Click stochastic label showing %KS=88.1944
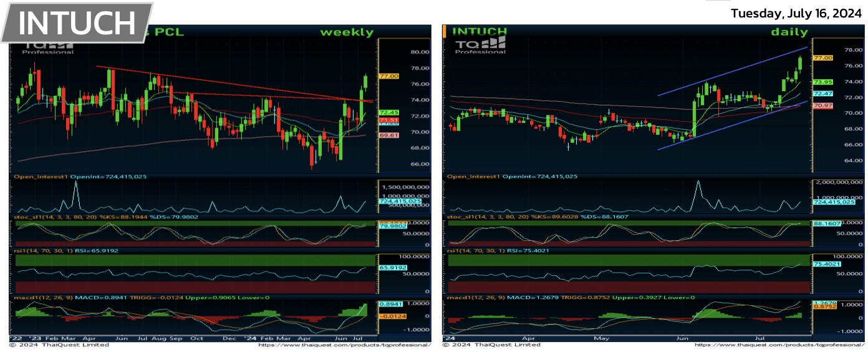 pyautogui.click(x=105, y=217)
